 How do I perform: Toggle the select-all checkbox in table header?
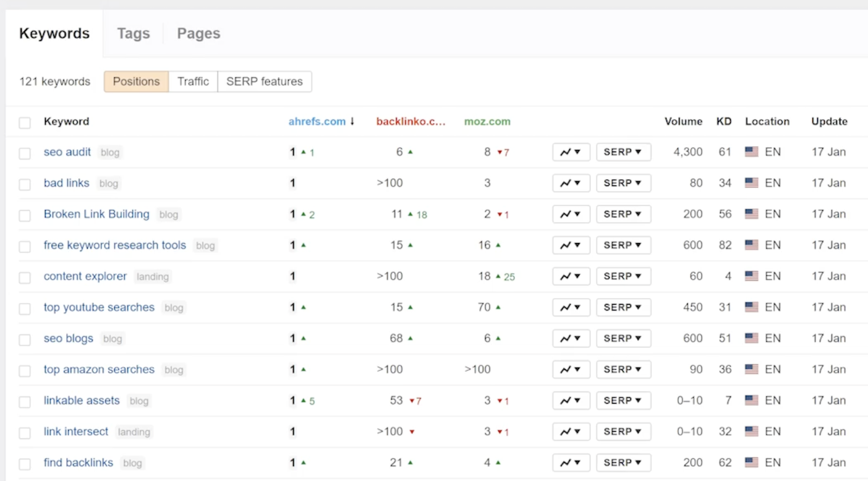[25, 122]
